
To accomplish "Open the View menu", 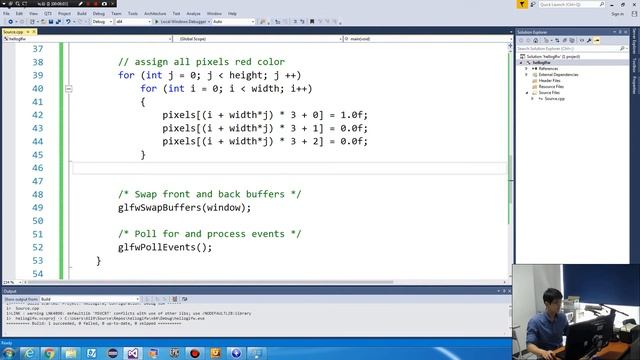I will point(33,13).
